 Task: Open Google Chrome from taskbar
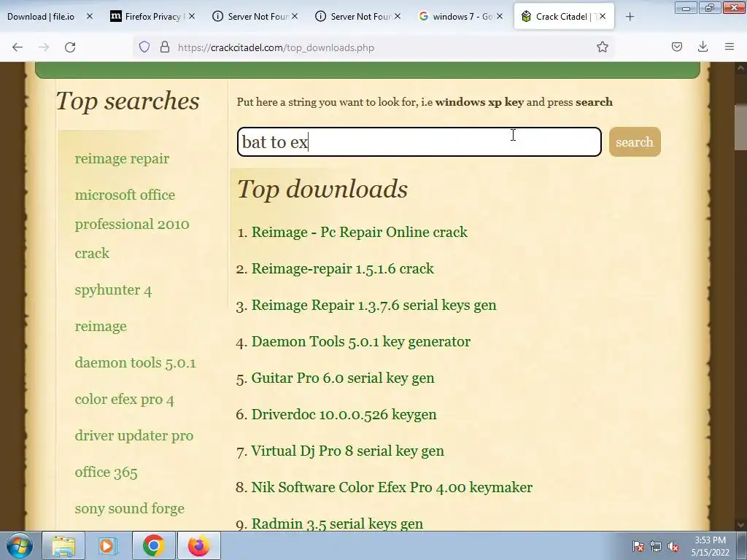153,545
